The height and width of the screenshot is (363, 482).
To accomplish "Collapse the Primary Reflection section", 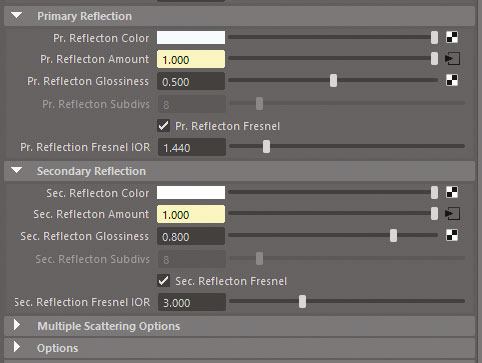I will click(x=16, y=15).
